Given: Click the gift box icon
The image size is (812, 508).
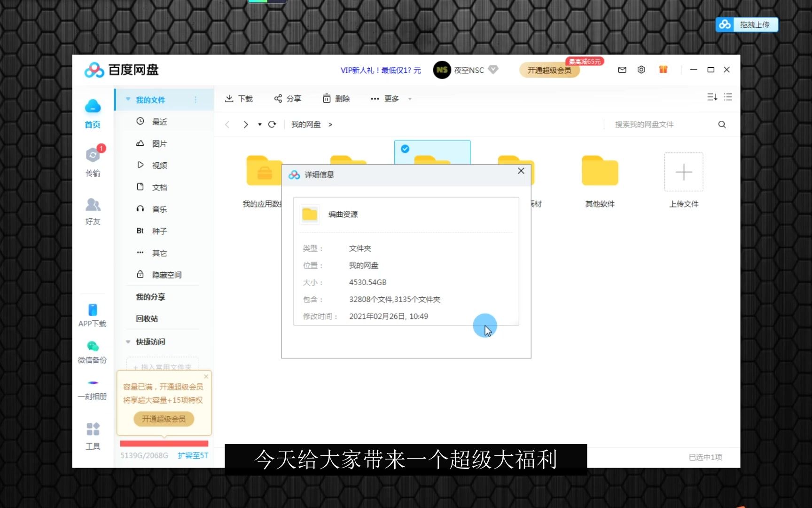Looking at the screenshot, I should pos(663,70).
